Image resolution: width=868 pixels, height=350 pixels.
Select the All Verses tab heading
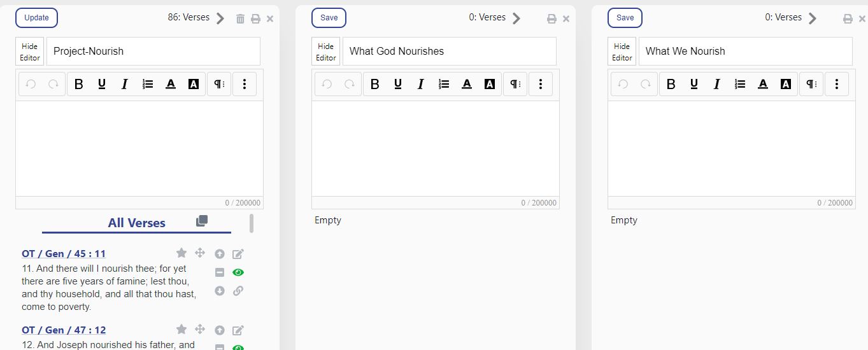136,223
